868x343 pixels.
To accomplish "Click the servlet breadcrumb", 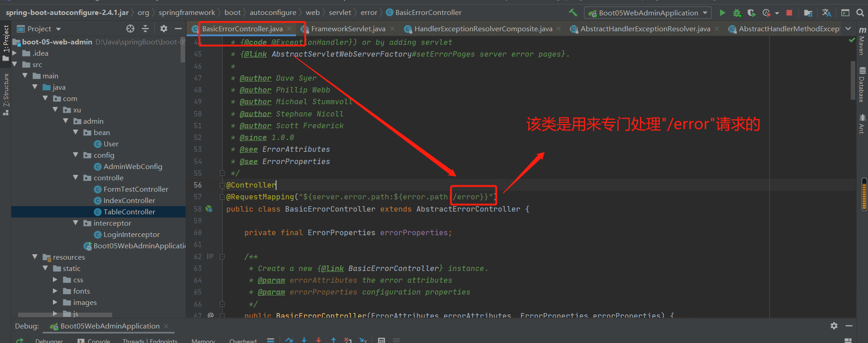I will [340, 13].
